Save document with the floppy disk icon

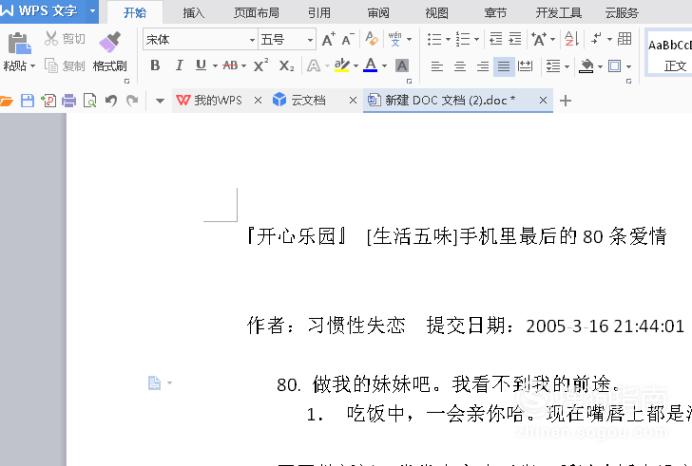click(27, 101)
